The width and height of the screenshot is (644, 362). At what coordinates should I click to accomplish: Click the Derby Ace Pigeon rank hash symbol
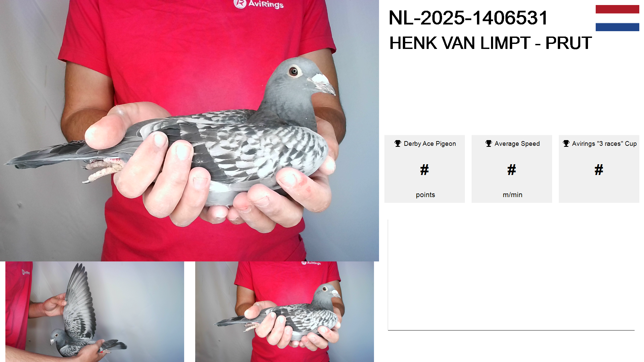point(425,170)
